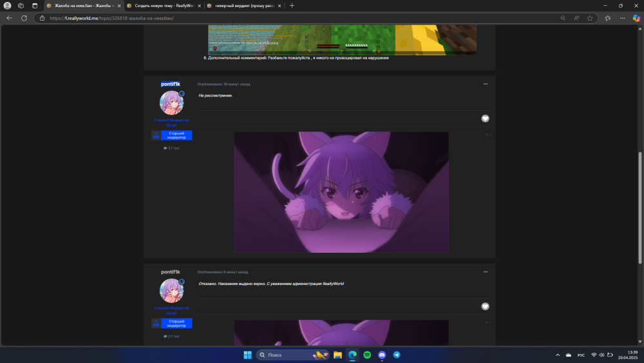Open the Copilot sidebar icon
This screenshot has height=363, width=644.
tap(636, 18)
